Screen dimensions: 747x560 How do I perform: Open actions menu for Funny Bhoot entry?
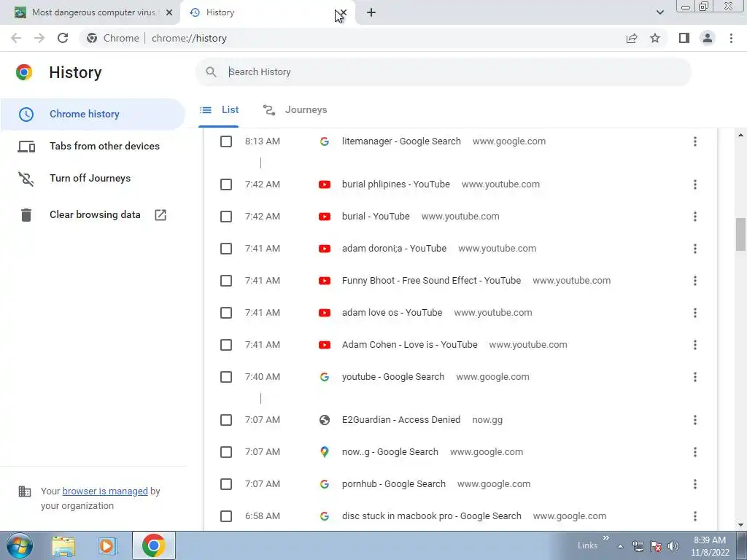(x=695, y=281)
